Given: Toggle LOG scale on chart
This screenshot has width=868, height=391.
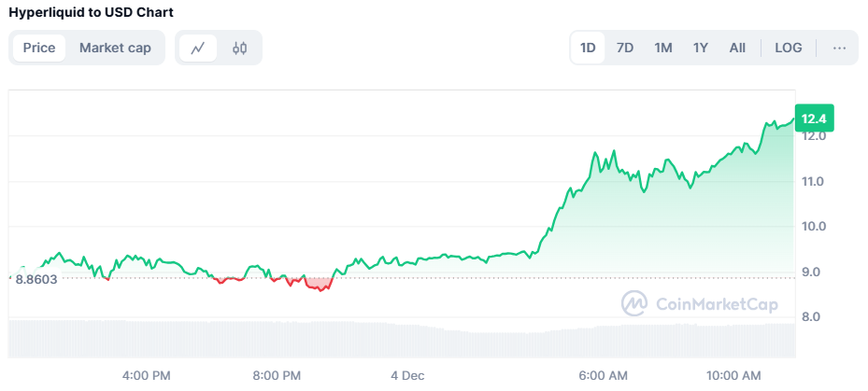Looking at the screenshot, I should (789, 49).
